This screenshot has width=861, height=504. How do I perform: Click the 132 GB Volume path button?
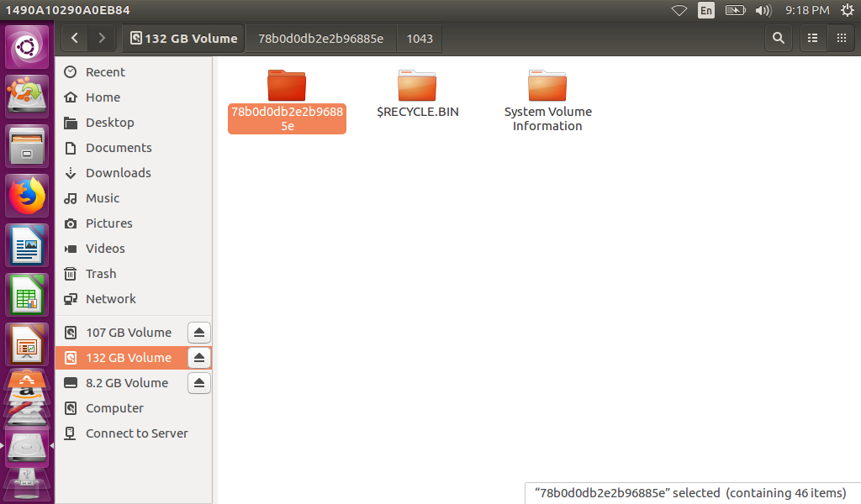point(184,38)
